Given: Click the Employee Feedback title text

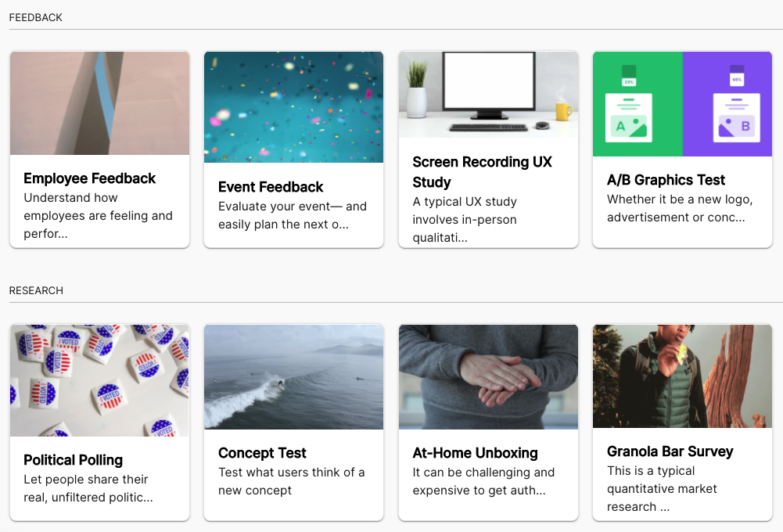Looking at the screenshot, I should [90, 178].
